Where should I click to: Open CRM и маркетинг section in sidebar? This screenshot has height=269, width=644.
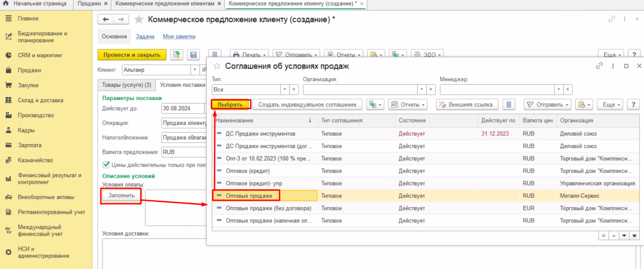click(x=40, y=55)
